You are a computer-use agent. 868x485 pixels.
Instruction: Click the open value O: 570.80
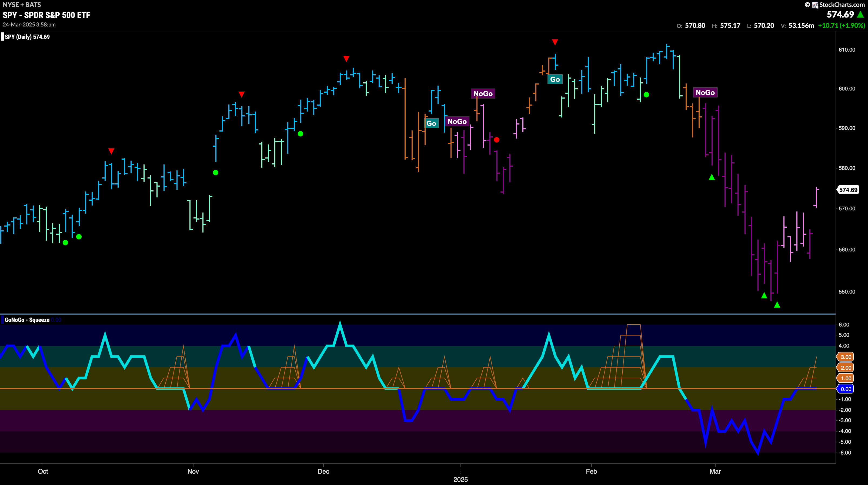[691, 26]
